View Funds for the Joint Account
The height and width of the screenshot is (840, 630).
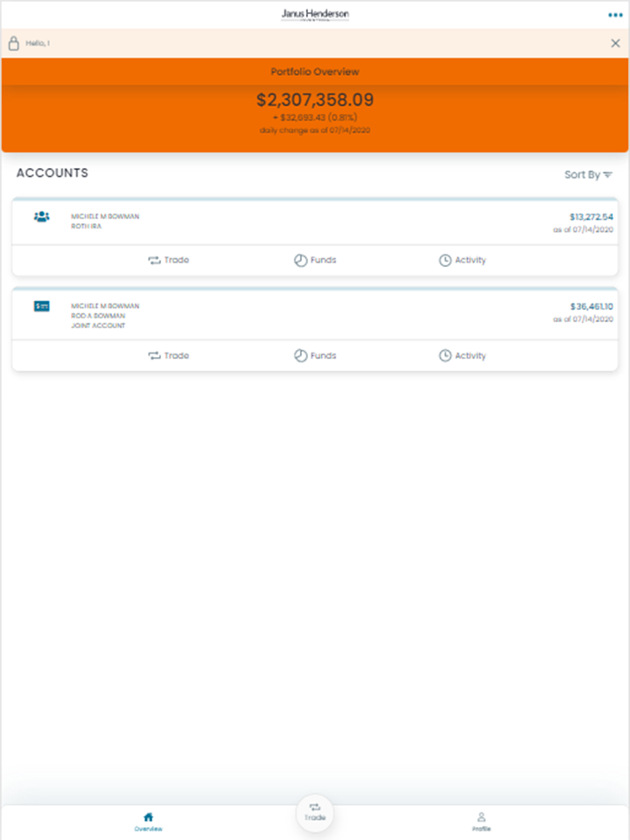tap(315, 355)
